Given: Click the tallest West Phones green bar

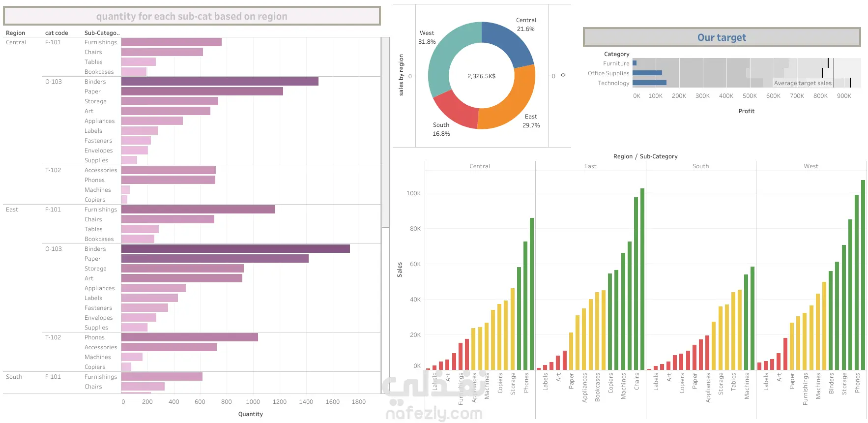Looking at the screenshot, I should pyautogui.click(x=863, y=275).
